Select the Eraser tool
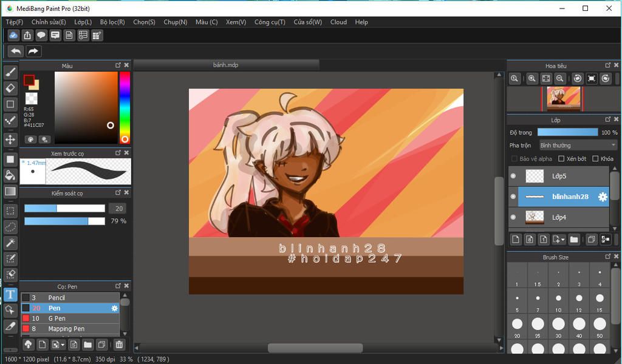The height and width of the screenshot is (364, 622). [x=10, y=88]
